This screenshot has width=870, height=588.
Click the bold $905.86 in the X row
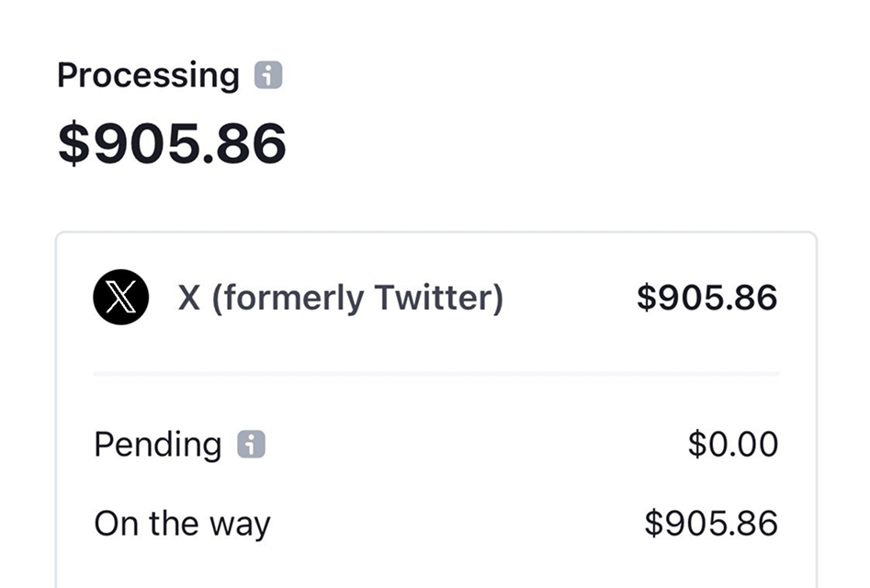(706, 298)
